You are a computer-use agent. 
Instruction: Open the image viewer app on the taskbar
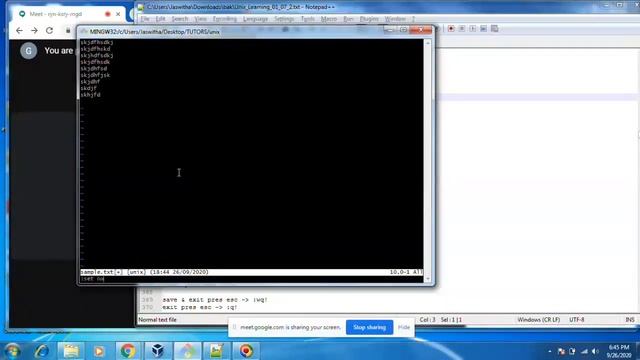click(216, 351)
